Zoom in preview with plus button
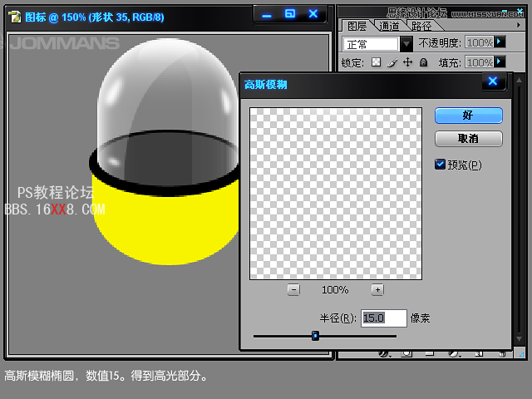532x399 pixels. tap(377, 289)
